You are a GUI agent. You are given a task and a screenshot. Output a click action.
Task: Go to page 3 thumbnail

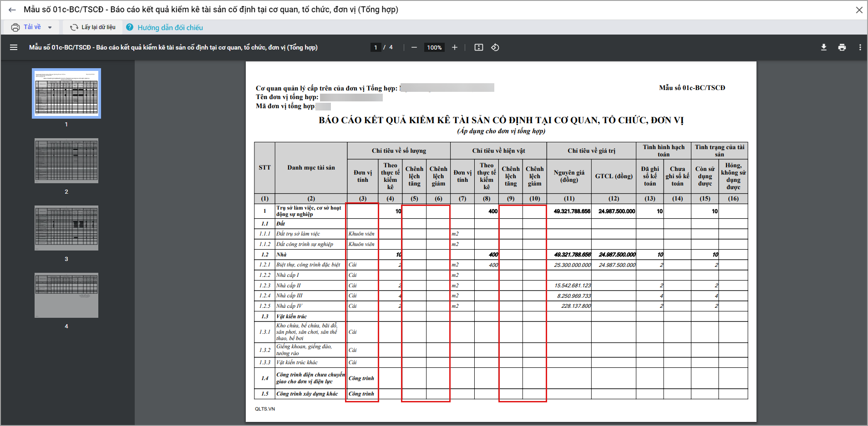pyautogui.click(x=66, y=228)
